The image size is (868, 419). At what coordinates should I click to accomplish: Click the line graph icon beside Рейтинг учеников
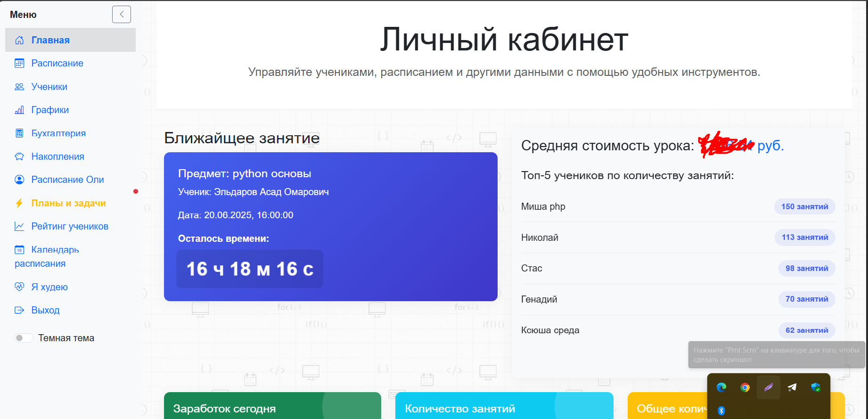[x=19, y=226]
